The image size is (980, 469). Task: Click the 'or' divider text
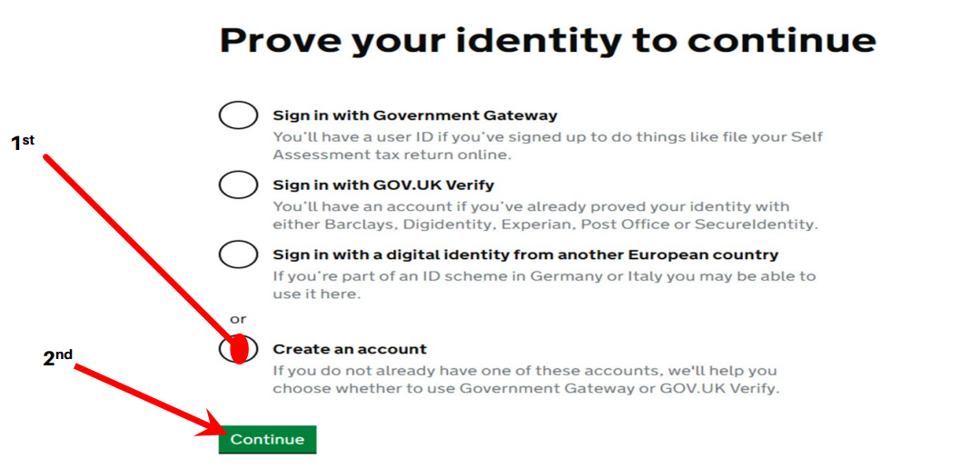pos(238,319)
